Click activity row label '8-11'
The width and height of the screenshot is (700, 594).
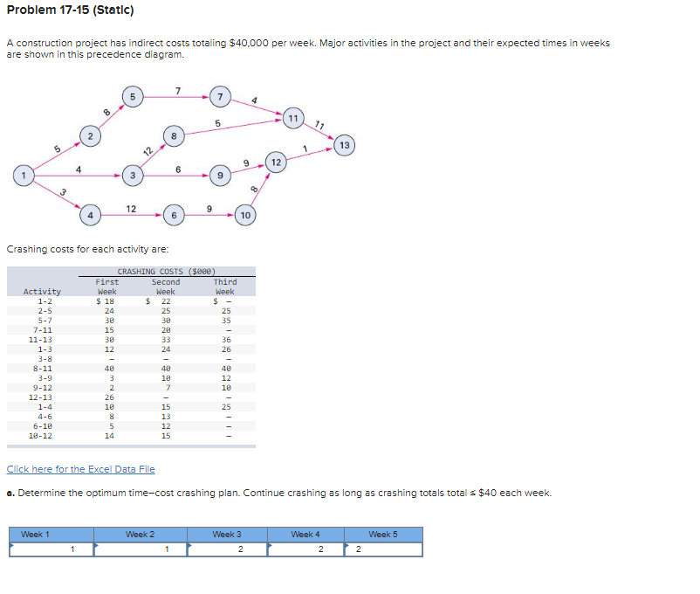click(43, 369)
